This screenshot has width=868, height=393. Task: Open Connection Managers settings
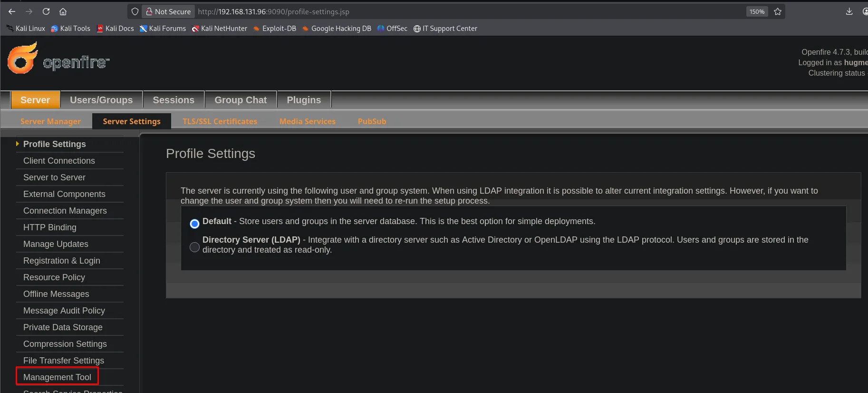[x=65, y=211]
